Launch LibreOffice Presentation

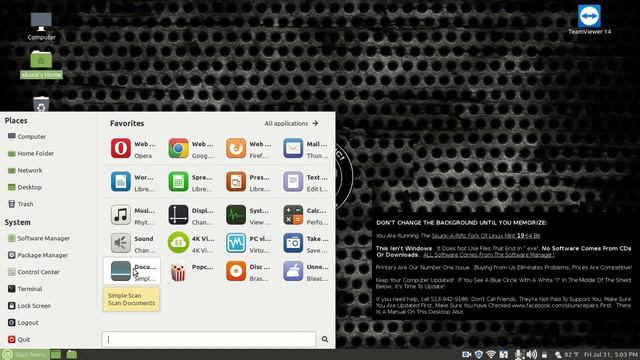coord(248,182)
